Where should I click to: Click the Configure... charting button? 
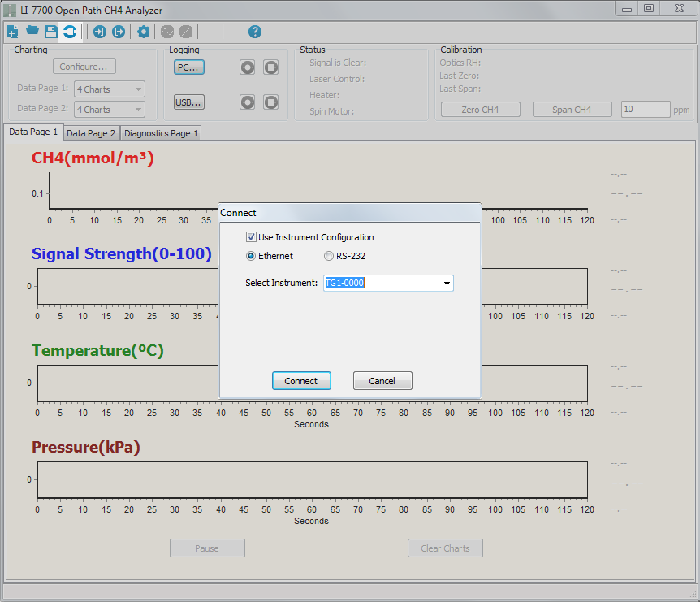pos(84,67)
